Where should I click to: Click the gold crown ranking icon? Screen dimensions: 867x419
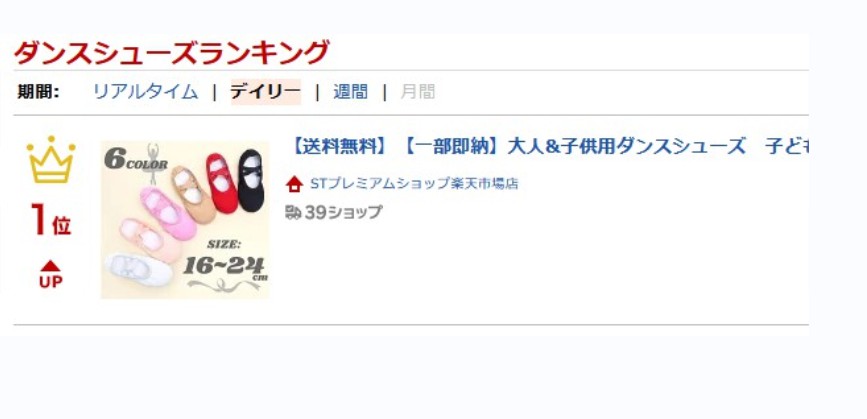(x=51, y=159)
